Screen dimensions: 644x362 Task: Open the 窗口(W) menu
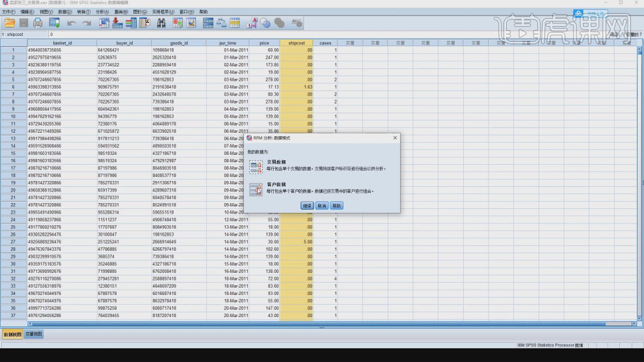click(x=187, y=12)
